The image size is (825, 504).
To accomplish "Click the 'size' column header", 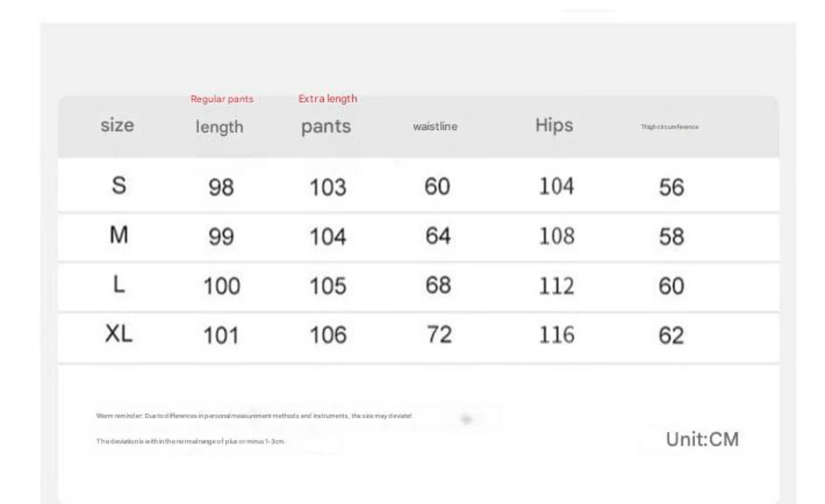I will (117, 125).
